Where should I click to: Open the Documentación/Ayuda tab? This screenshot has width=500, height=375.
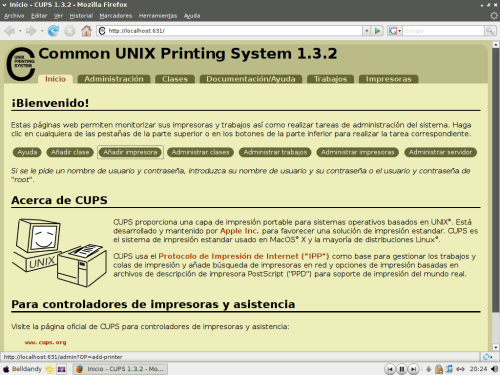(x=251, y=79)
